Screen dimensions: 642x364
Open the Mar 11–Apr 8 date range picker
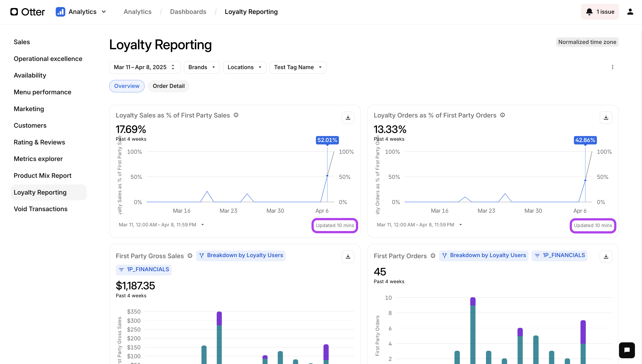(x=144, y=67)
